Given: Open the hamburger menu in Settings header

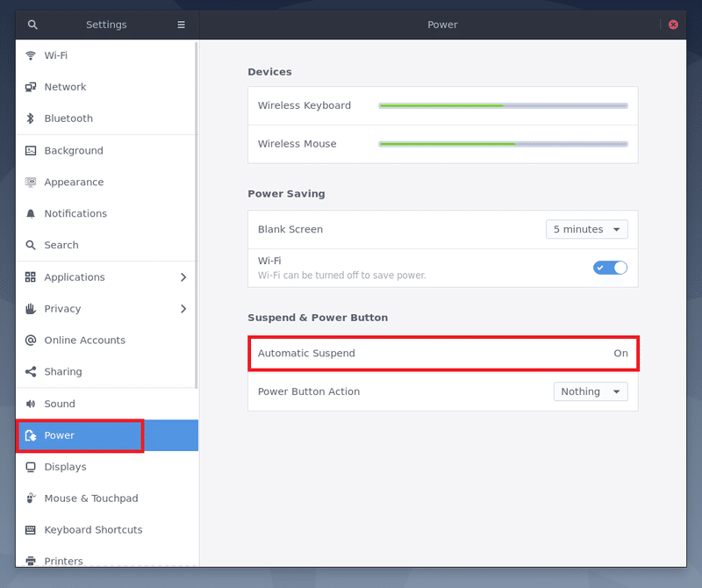Looking at the screenshot, I should click(x=182, y=25).
